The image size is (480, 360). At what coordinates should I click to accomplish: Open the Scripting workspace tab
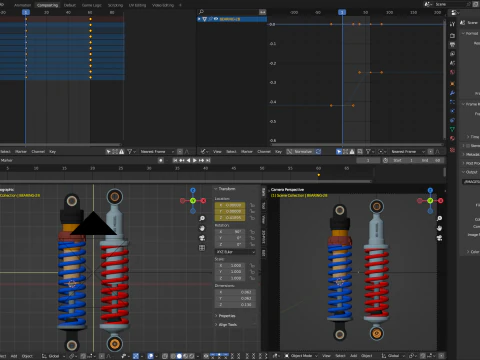pyautogui.click(x=115, y=5)
